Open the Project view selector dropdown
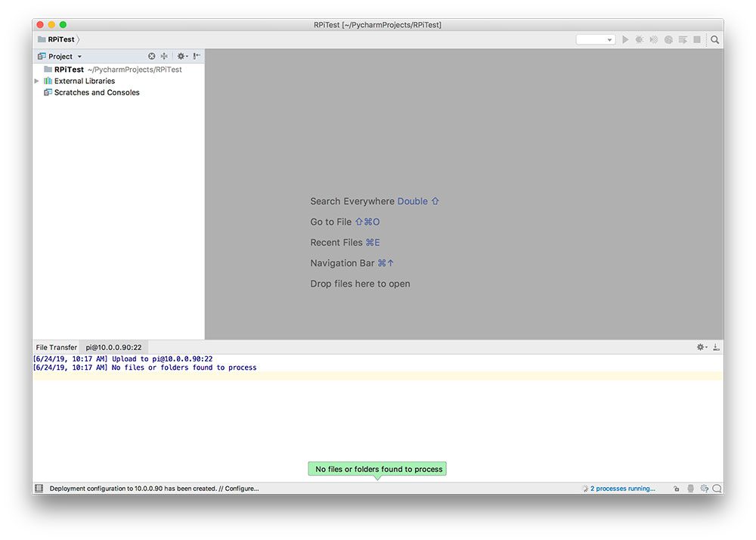This screenshot has width=756, height=540. tap(60, 57)
